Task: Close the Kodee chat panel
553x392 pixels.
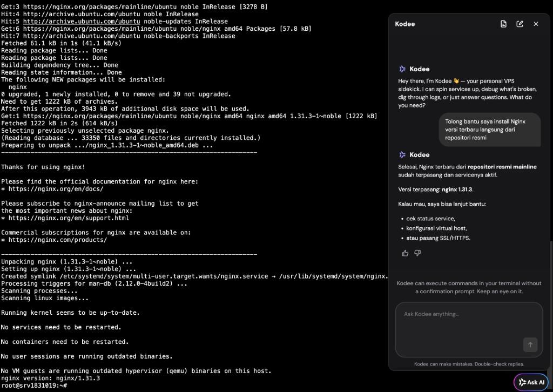Action: click(536, 24)
